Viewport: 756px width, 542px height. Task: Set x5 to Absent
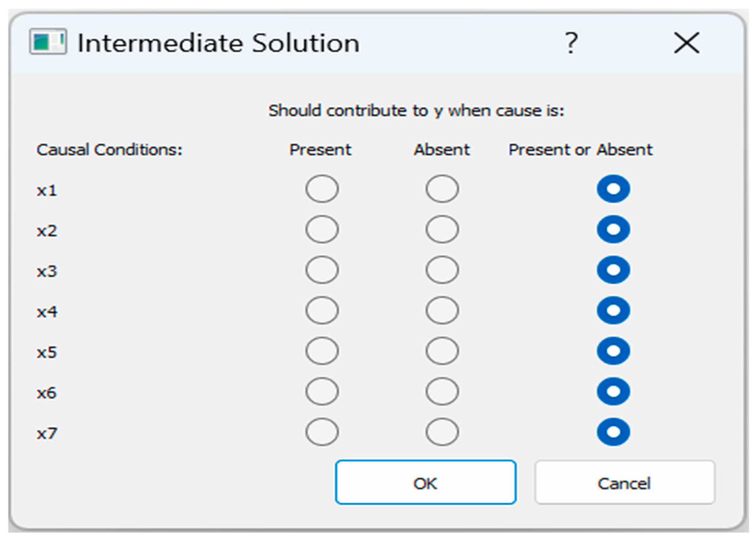[x=442, y=351]
